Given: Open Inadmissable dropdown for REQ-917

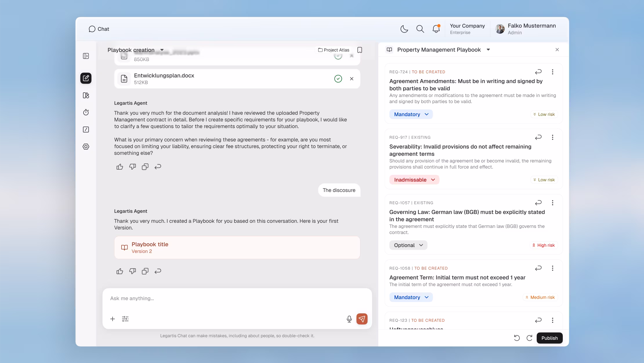Looking at the screenshot, I should click(414, 180).
